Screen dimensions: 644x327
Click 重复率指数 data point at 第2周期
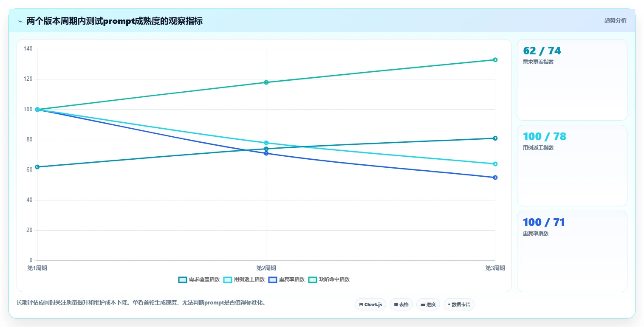266,153
